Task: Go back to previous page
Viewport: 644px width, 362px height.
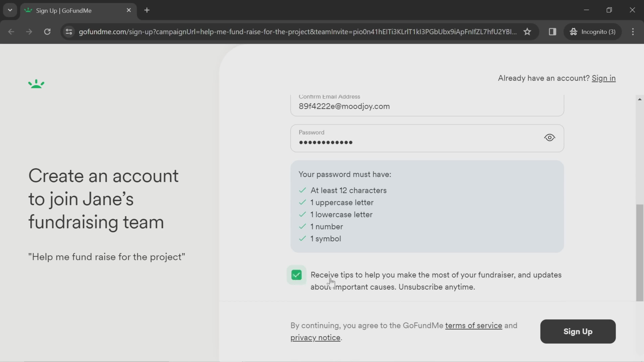Action: tap(11, 32)
